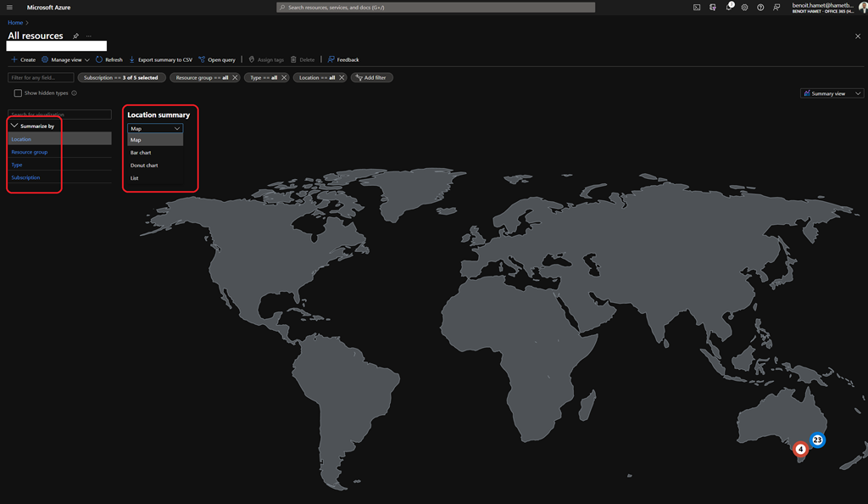
Task: Open the notifications bell
Action: pos(728,7)
